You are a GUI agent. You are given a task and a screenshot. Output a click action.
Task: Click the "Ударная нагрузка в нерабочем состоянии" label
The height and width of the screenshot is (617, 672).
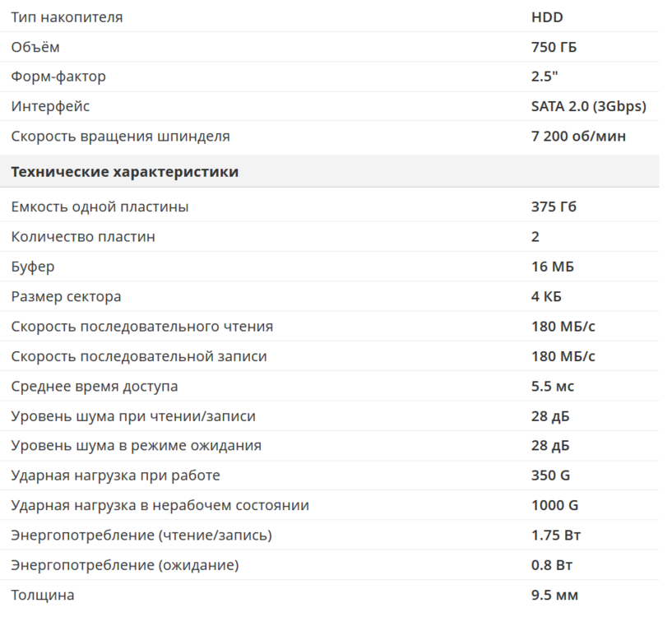(x=160, y=505)
